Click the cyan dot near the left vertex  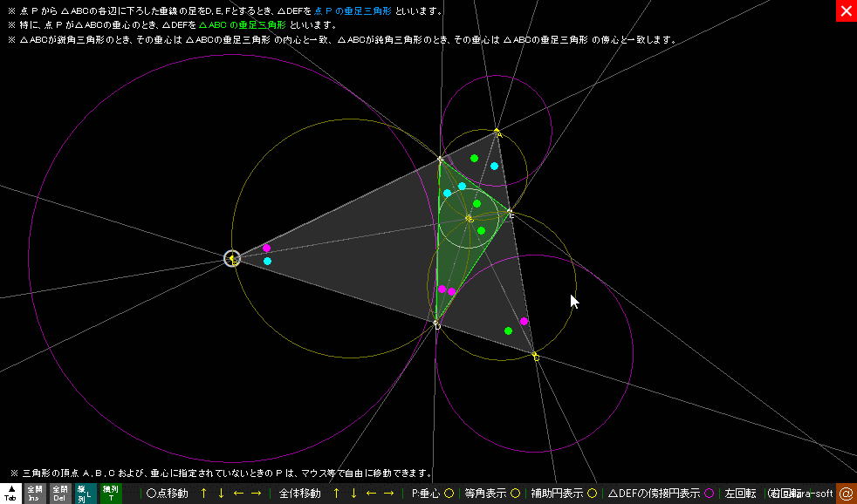267,261
